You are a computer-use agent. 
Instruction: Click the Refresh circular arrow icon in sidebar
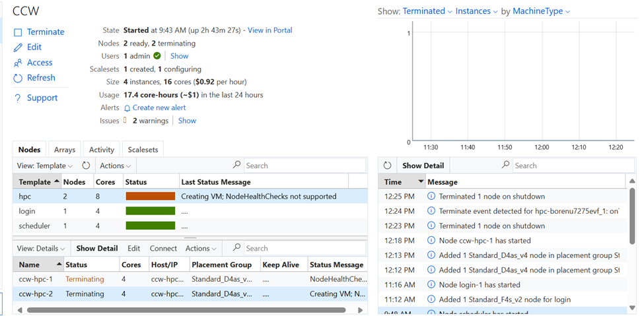click(x=18, y=78)
